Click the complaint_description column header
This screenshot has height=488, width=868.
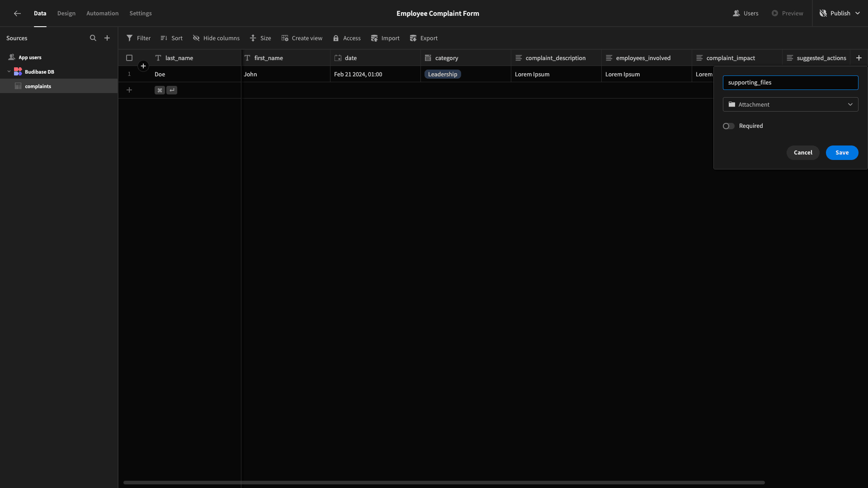(x=556, y=58)
